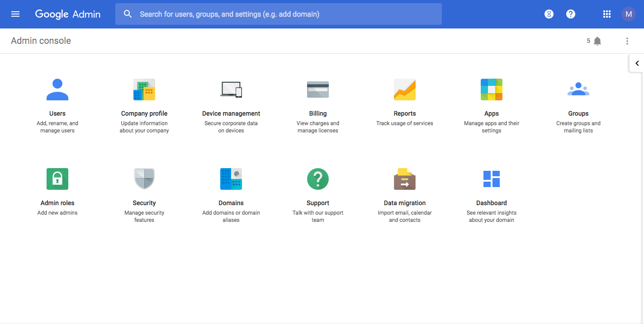
Task: Open the Device management icon
Action: tap(231, 89)
